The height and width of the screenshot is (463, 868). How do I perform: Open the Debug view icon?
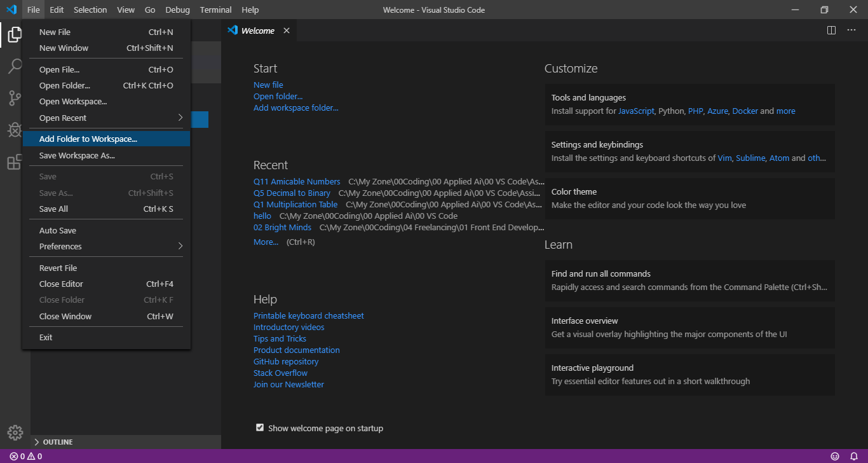tap(14, 130)
